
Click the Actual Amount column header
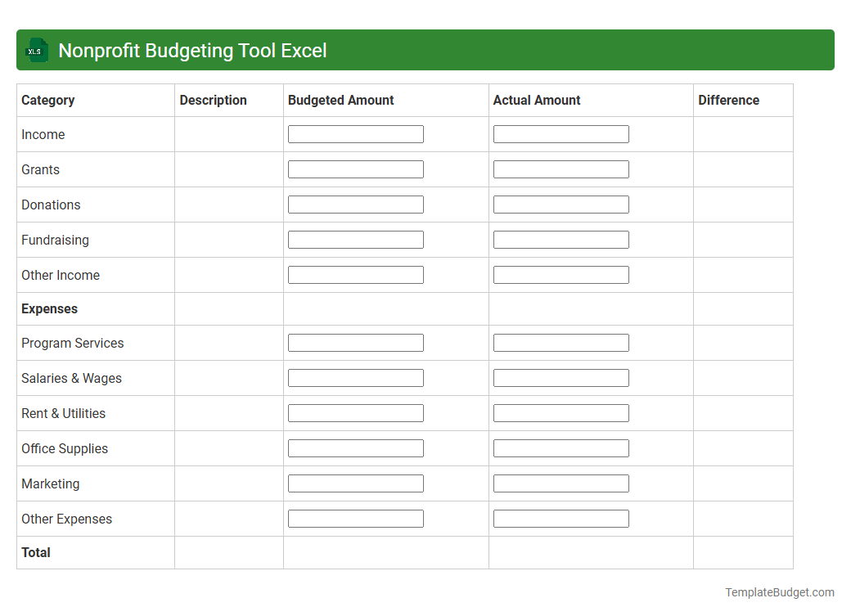[537, 100]
